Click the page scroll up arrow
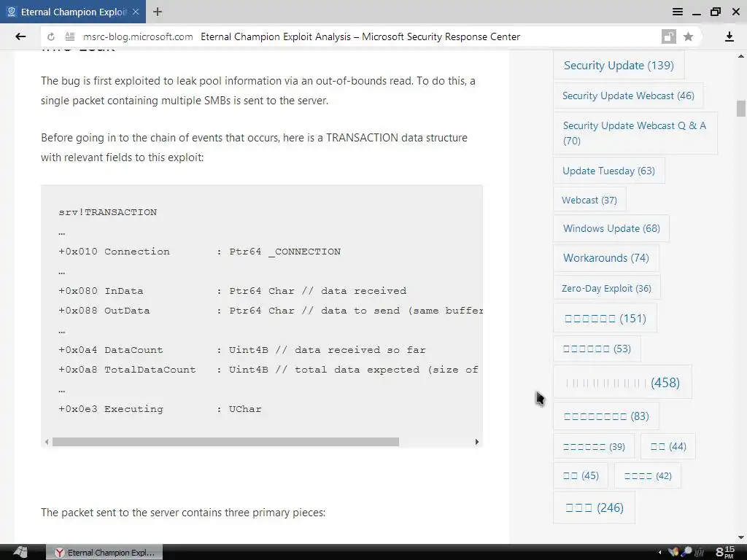This screenshot has width=747, height=560. (x=741, y=56)
